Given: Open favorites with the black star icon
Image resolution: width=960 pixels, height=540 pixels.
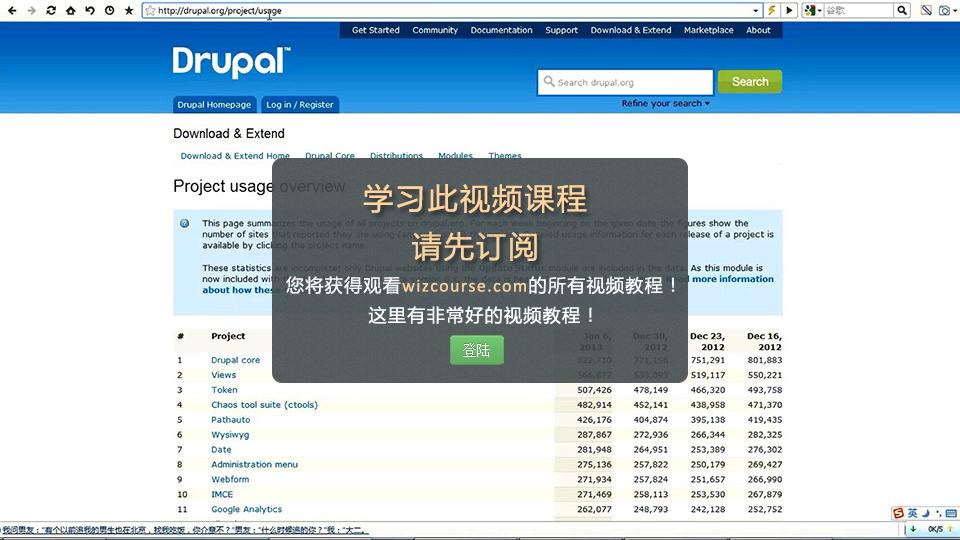Looking at the screenshot, I should pyautogui.click(x=129, y=10).
